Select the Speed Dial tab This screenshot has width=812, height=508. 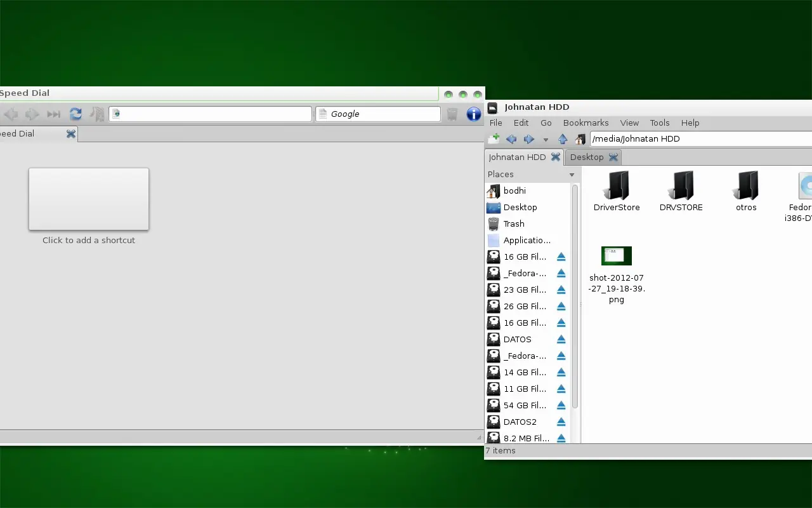click(x=38, y=134)
